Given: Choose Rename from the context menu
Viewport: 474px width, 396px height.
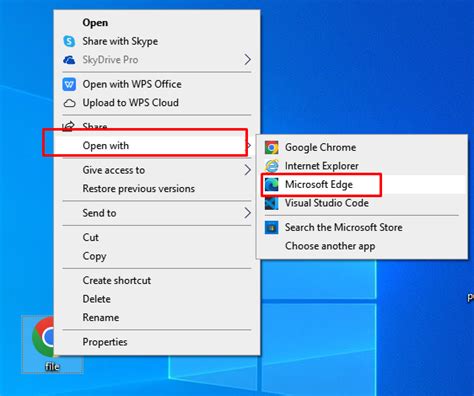Looking at the screenshot, I should point(157,317).
